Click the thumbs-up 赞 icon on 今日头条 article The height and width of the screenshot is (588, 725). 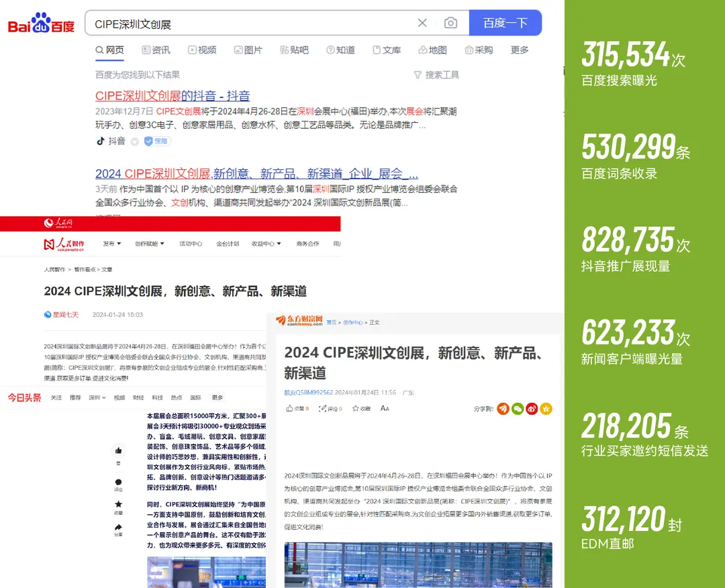point(118,450)
